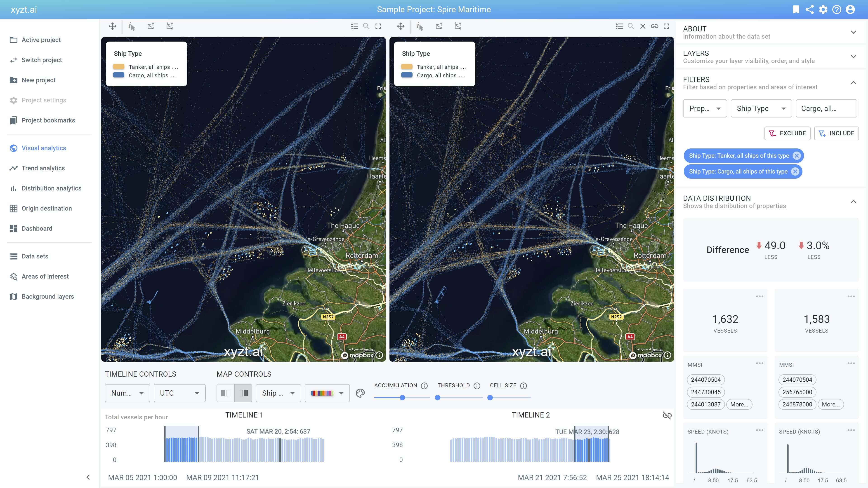Open the UTC timezone dropdown

point(180,393)
